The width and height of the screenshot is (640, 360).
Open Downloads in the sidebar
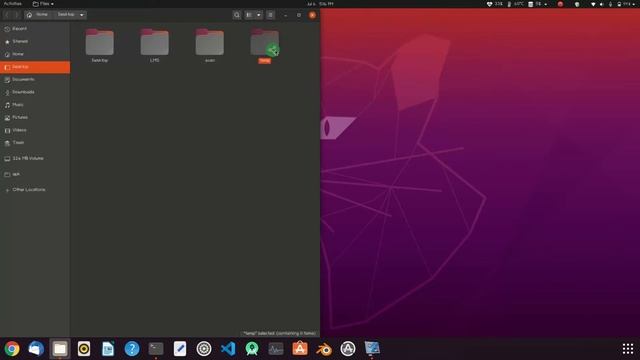coord(35,92)
